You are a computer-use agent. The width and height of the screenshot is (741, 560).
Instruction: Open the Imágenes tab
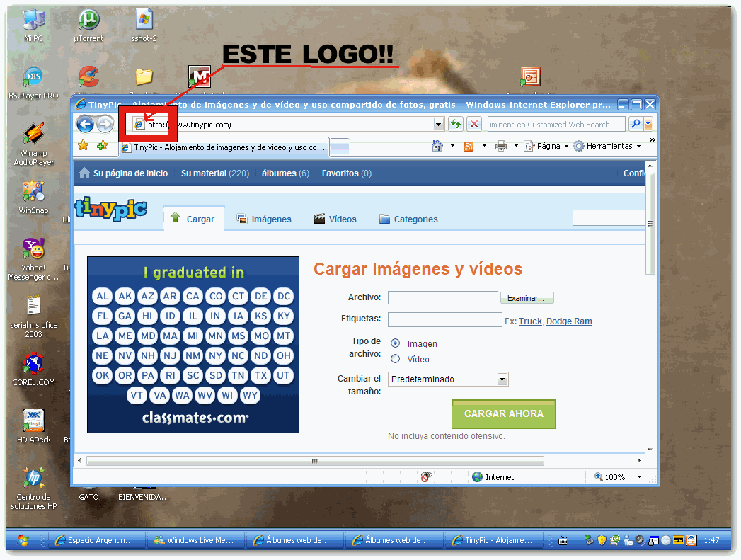click(x=264, y=219)
